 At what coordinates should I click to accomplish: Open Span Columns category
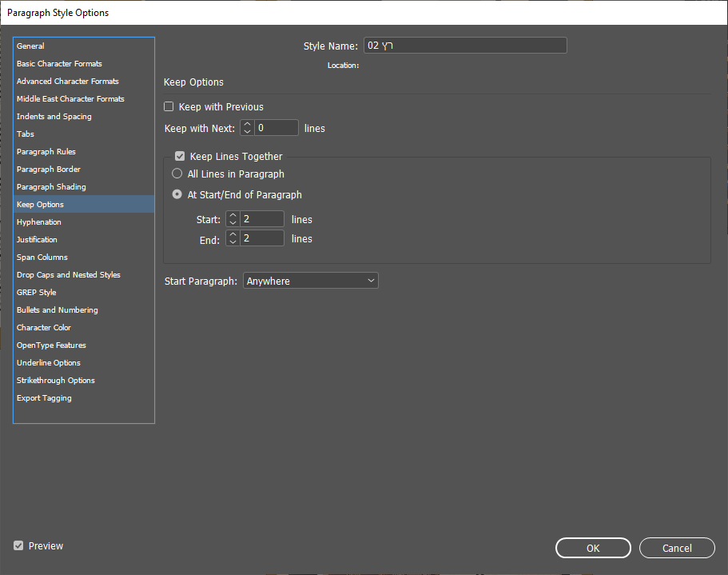pos(84,258)
